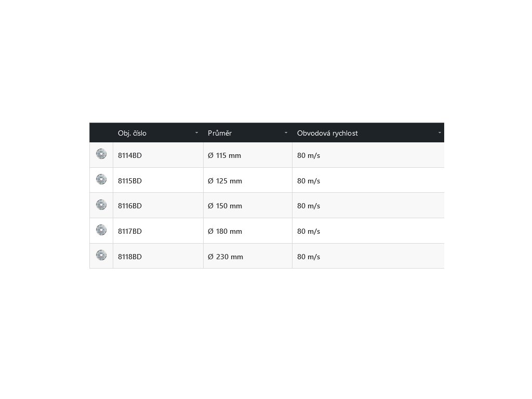Image resolution: width=532 pixels, height=399 pixels.
Task: Select order number 8118BD
Action: pyautogui.click(x=130, y=257)
